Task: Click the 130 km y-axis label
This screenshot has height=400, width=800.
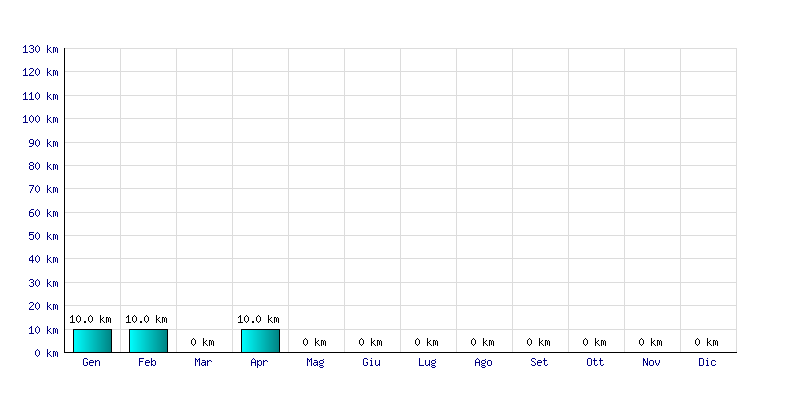Action: [40, 49]
